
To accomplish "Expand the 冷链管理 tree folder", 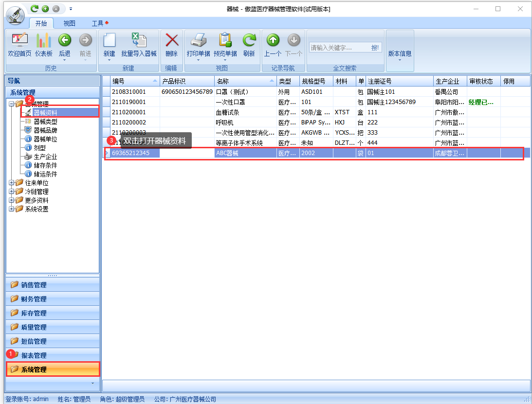I will pyautogui.click(x=12, y=192).
